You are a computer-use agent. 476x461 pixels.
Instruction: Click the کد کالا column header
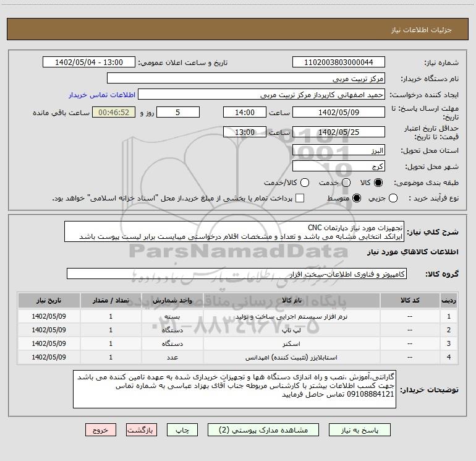tap(410, 300)
